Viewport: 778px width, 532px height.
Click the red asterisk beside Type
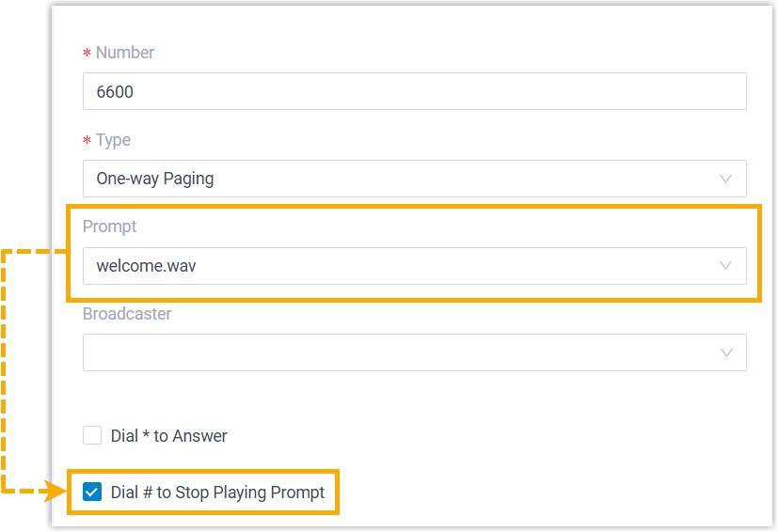[87, 141]
